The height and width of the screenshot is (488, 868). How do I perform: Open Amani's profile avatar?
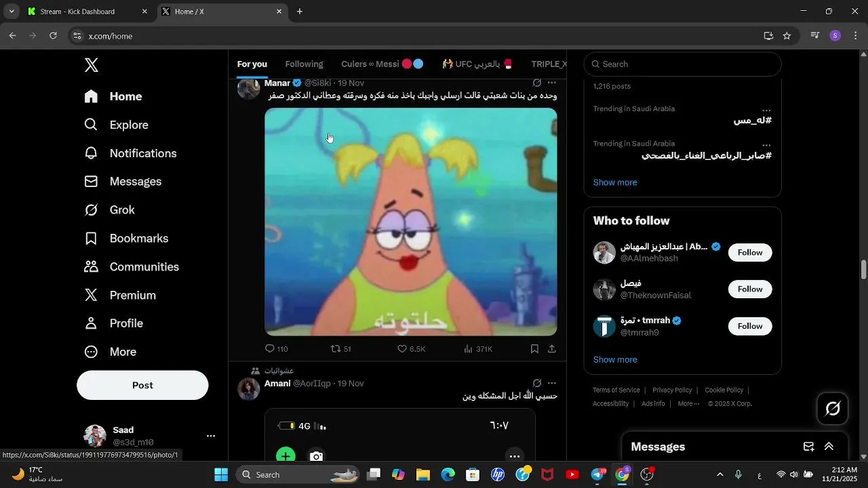click(248, 389)
